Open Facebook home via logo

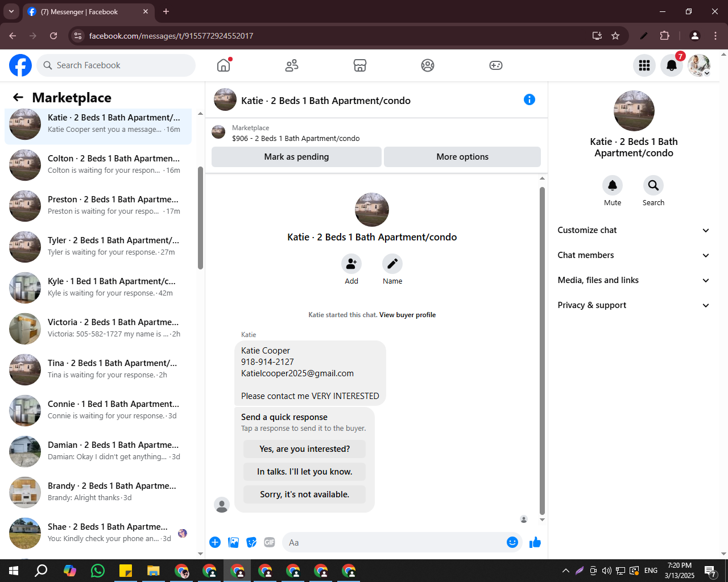click(20, 65)
